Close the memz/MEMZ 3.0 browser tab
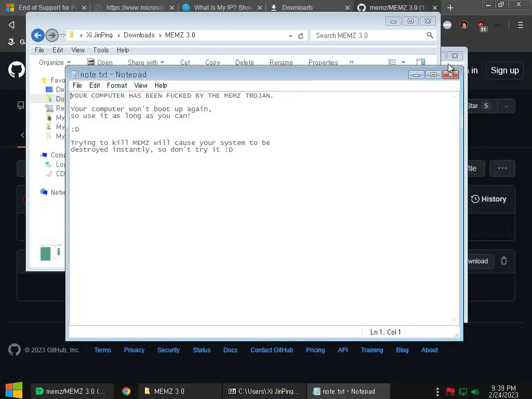This screenshot has height=399, width=532. [x=435, y=8]
